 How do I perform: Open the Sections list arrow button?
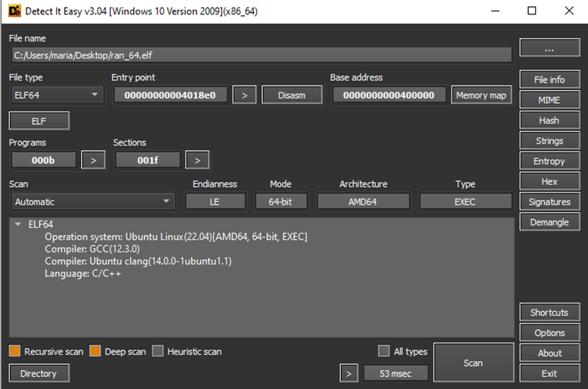[197, 160]
